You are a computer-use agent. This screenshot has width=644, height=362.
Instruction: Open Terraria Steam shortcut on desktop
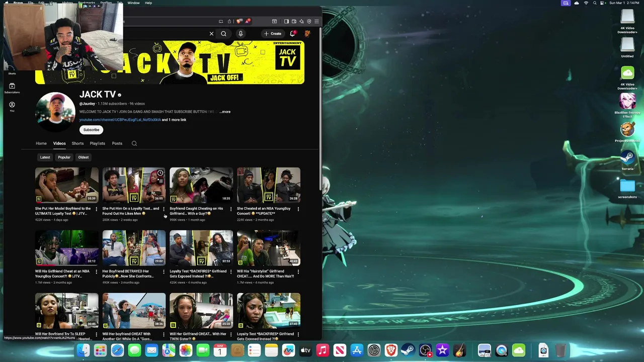point(627,160)
